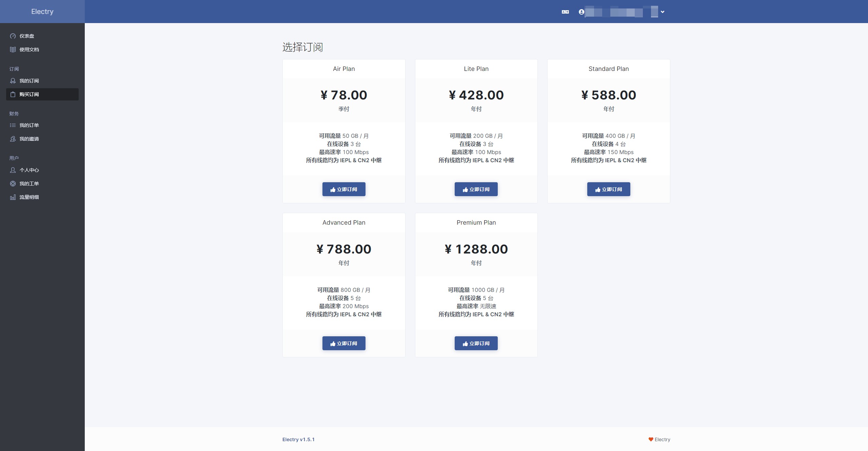This screenshot has height=451, width=868.
Task: Click the list icon beside 我的订单
Action: [x=13, y=125]
